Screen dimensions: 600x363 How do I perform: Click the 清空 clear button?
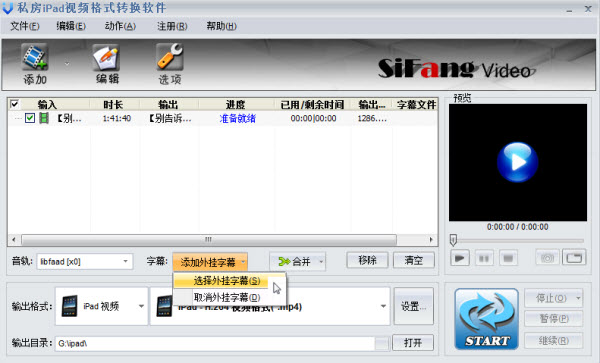[414, 260]
